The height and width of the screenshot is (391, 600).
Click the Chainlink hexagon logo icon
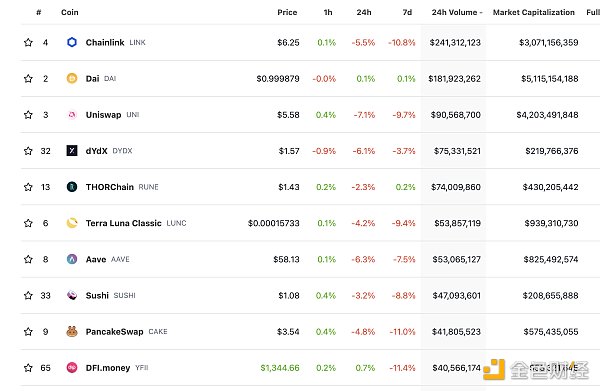tap(72, 42)
